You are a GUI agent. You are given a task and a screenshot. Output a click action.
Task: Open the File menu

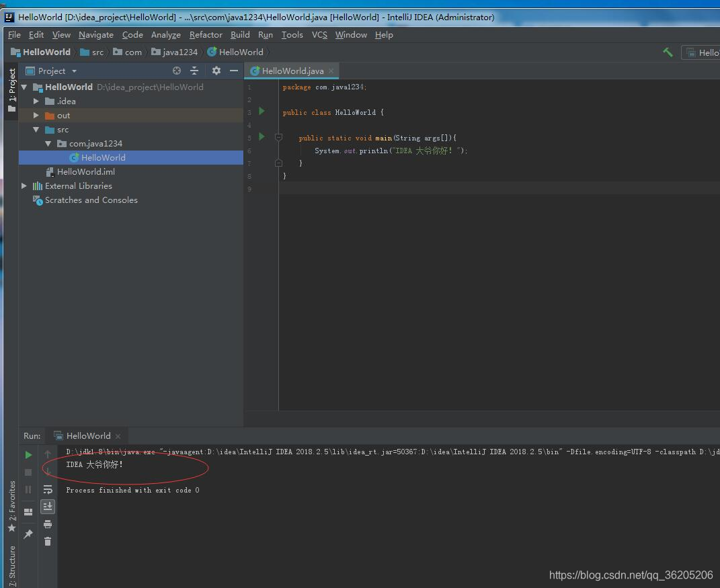(14, 35)
